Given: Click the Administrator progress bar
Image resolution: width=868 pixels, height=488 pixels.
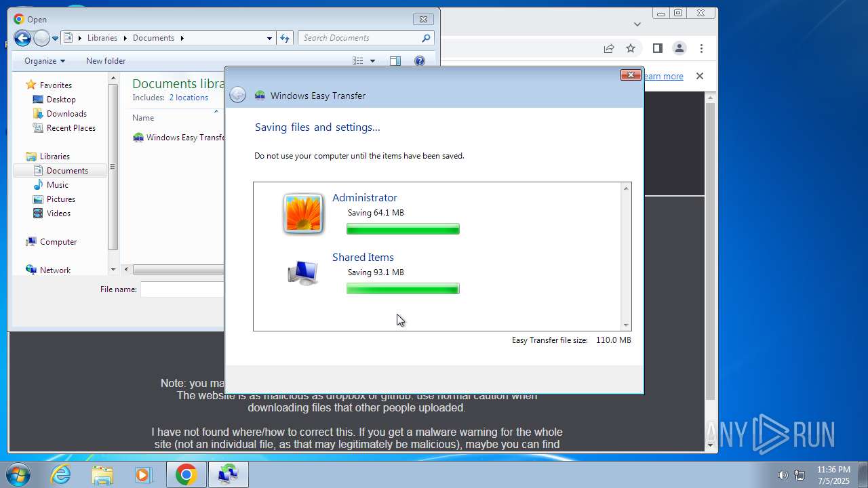Looking at the screenshot, I should click(x=403, y=229).
